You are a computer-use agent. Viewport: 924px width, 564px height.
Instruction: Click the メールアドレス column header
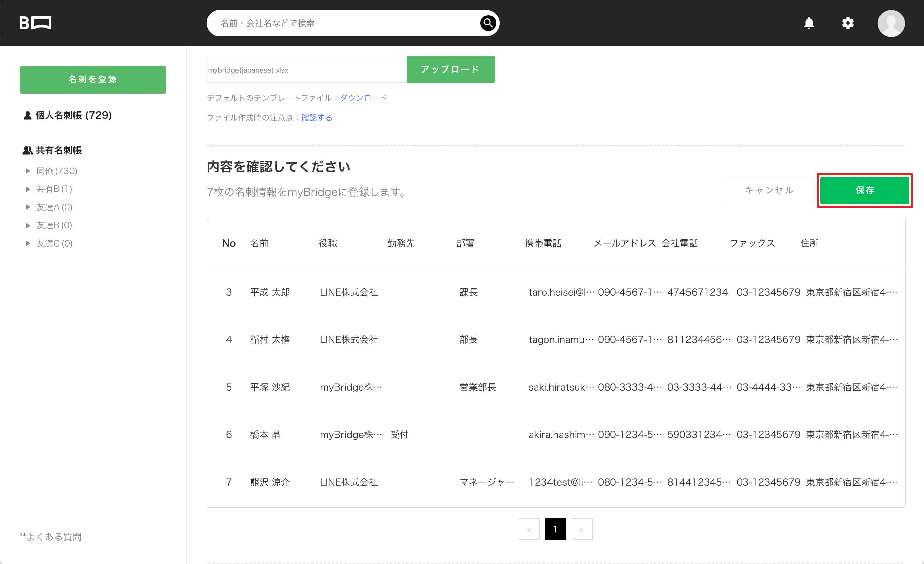pyautogui.click(x=624, y=243)
